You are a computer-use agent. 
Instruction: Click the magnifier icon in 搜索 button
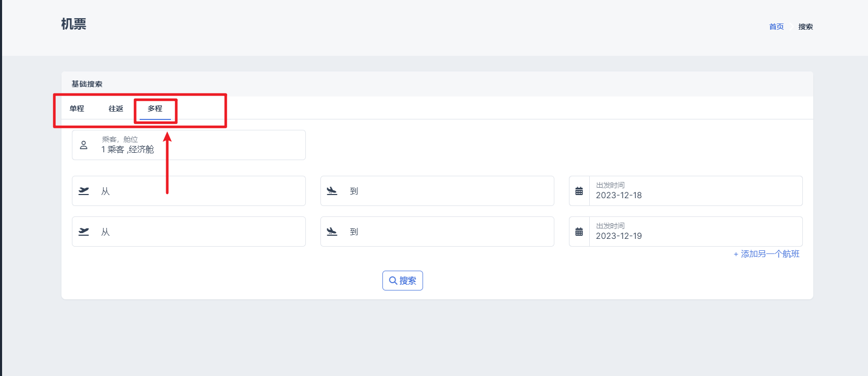pos(393,281)
